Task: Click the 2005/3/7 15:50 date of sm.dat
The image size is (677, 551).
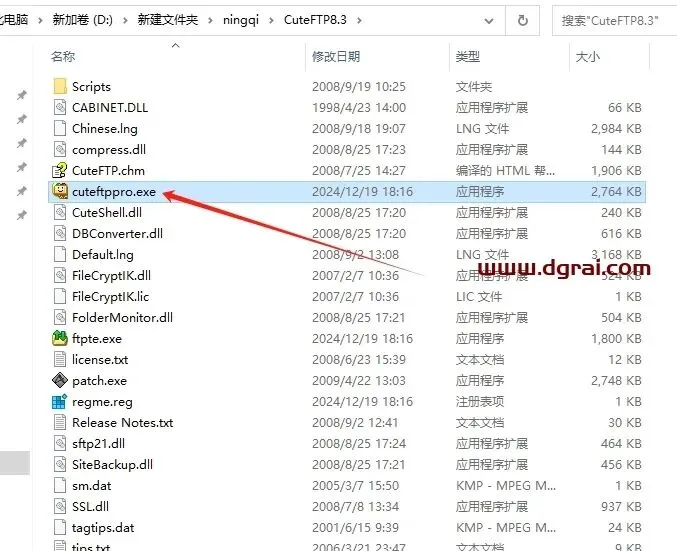Action: pos(355,486)
